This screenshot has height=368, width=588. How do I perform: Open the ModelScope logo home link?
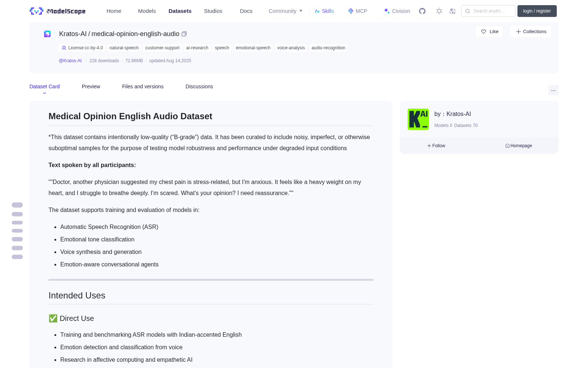[x=57, y=11]
